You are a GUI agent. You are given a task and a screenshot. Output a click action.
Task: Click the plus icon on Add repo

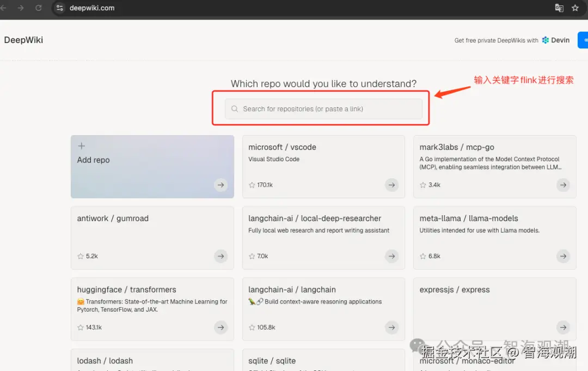81,146
